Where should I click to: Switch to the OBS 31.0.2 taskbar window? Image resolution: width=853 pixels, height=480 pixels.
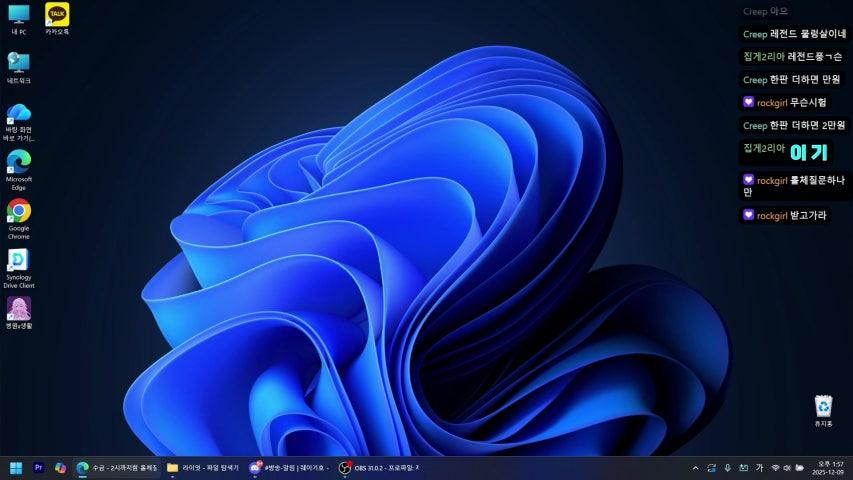pos(379,468)
